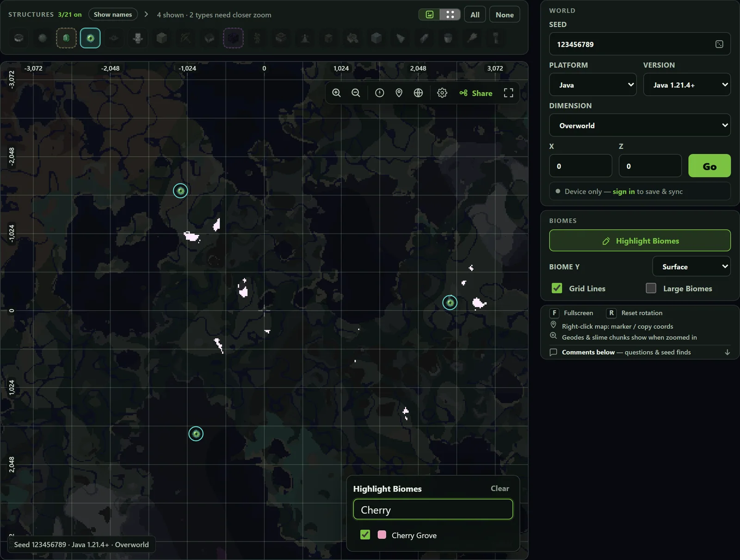Expand the chevron next to Show names
740x560 pixels.
146,14
